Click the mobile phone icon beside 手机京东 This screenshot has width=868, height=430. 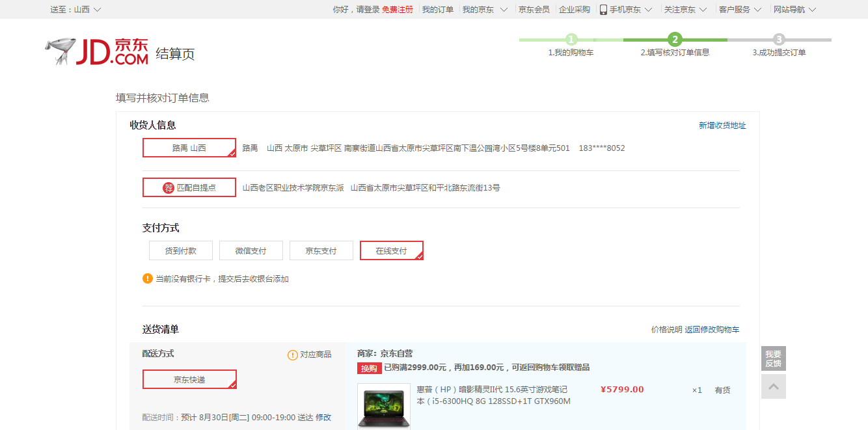pos(603,10)
